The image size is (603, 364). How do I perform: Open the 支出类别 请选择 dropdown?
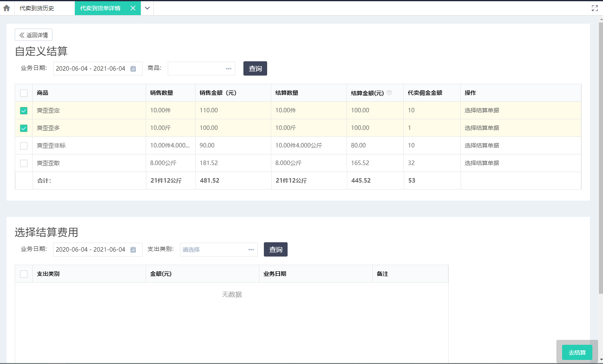tap(219, 250)
